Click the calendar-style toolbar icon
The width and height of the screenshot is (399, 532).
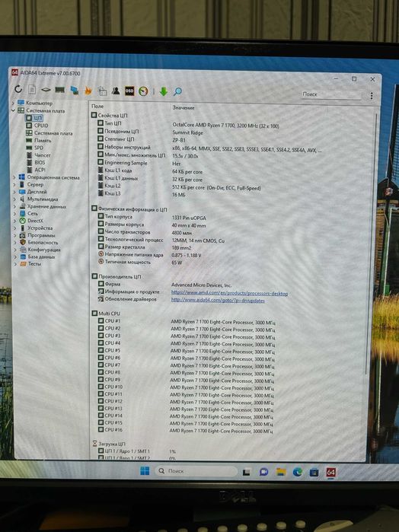click(x=102, y=91)
